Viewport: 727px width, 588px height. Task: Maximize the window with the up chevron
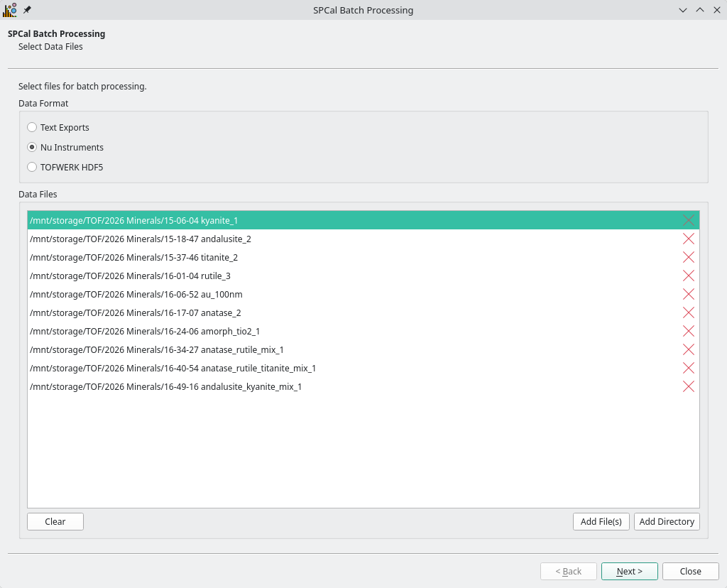[700, 10]
